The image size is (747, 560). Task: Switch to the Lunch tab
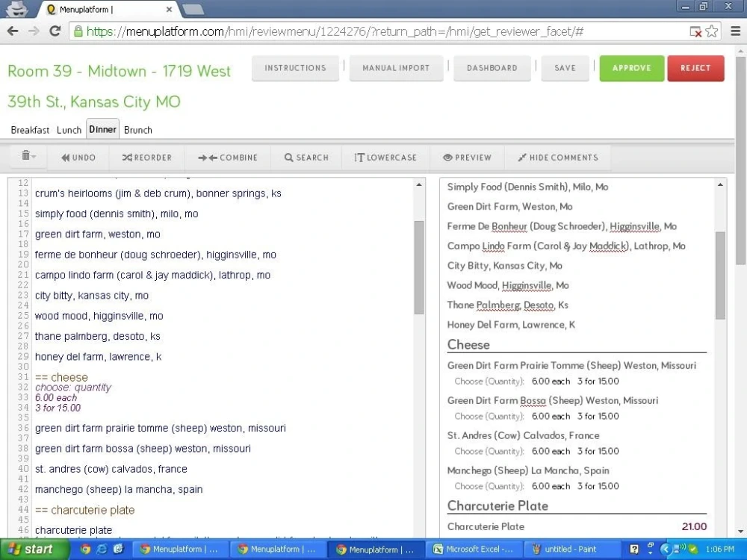click(69, 130)
